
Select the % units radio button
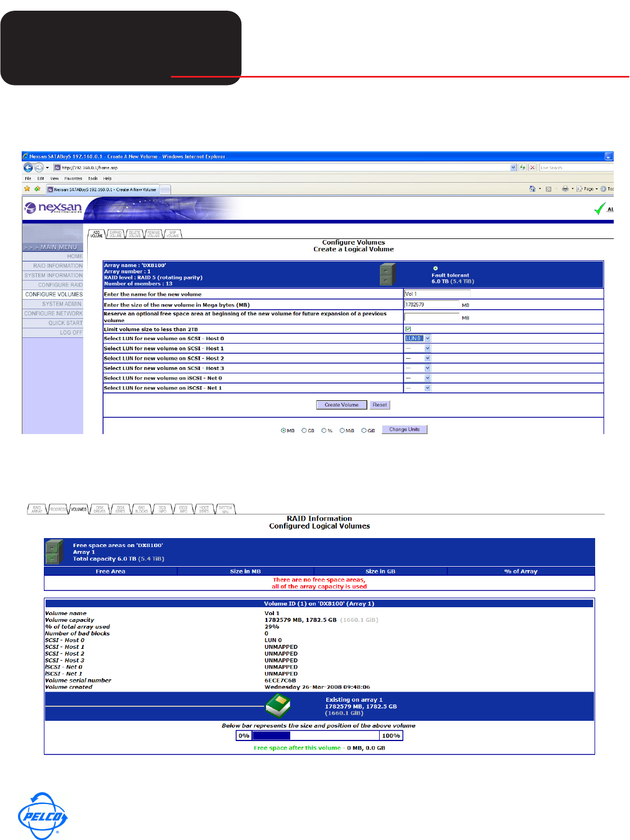click(324, 431)
